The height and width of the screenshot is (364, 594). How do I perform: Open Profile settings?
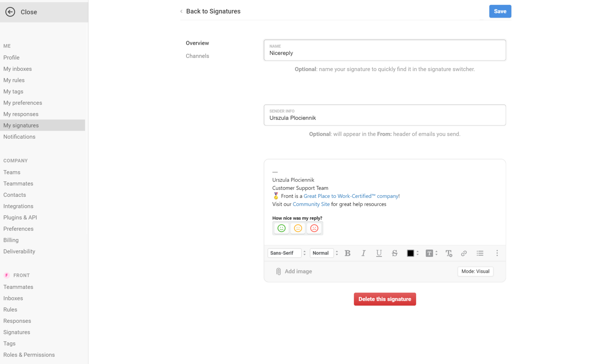pos(11,57)
